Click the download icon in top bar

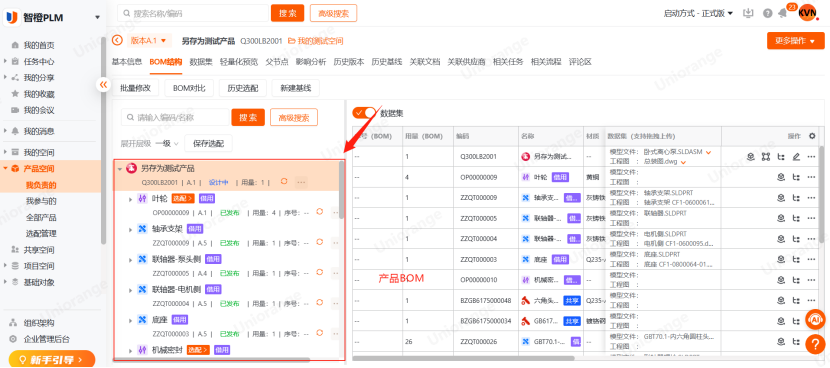point(748,13)
